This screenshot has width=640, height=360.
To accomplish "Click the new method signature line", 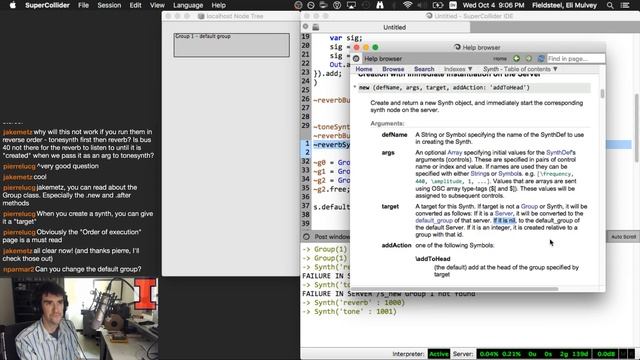I will tap(474, 88).
